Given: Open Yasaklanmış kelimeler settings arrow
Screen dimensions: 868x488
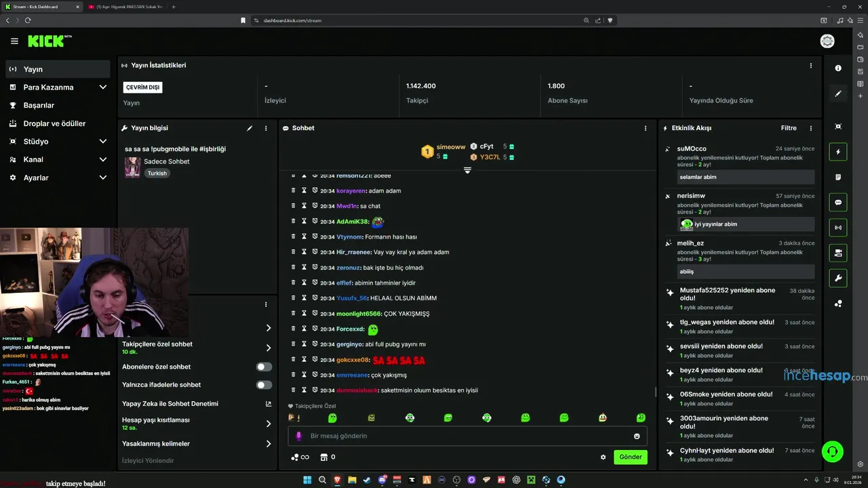Looking at the screenshot, I should [269, 444].
